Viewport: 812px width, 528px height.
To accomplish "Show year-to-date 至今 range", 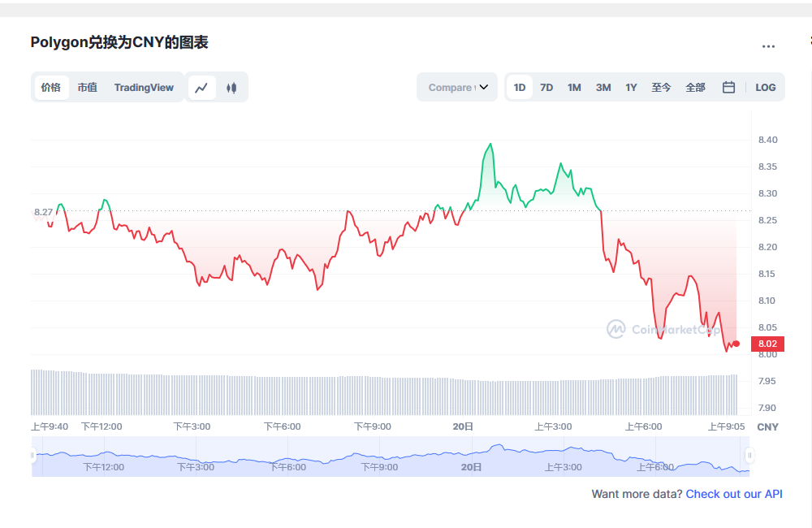I will click(x=661, y=88).
